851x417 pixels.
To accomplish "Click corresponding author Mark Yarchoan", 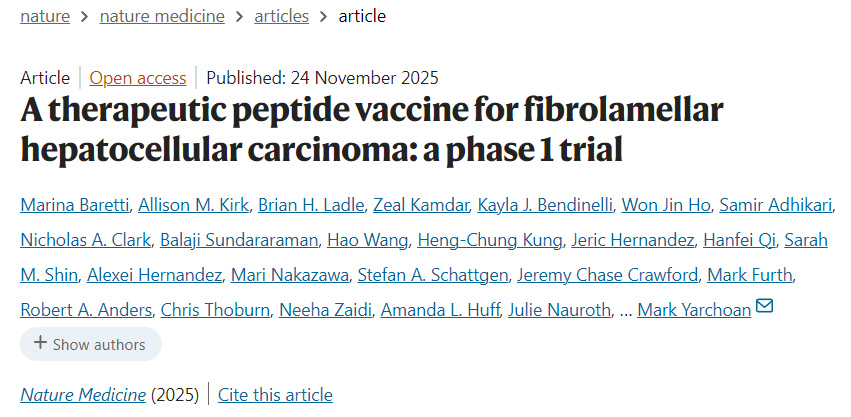I will tap(694, 310).
